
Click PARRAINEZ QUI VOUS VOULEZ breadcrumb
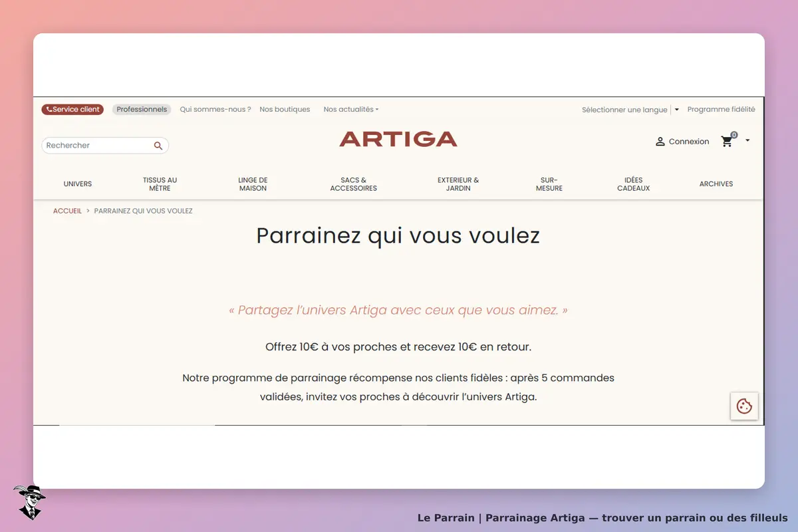point(144,211)
